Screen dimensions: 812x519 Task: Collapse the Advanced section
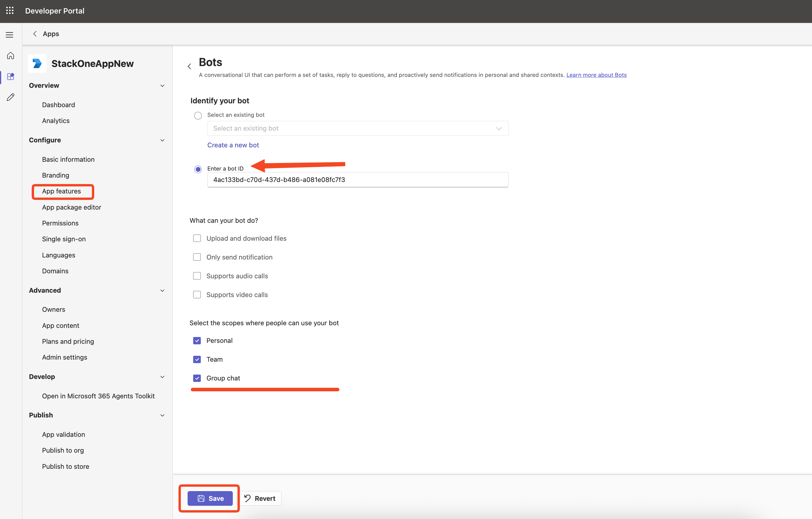pyautogui.click(x=162, y=291)
